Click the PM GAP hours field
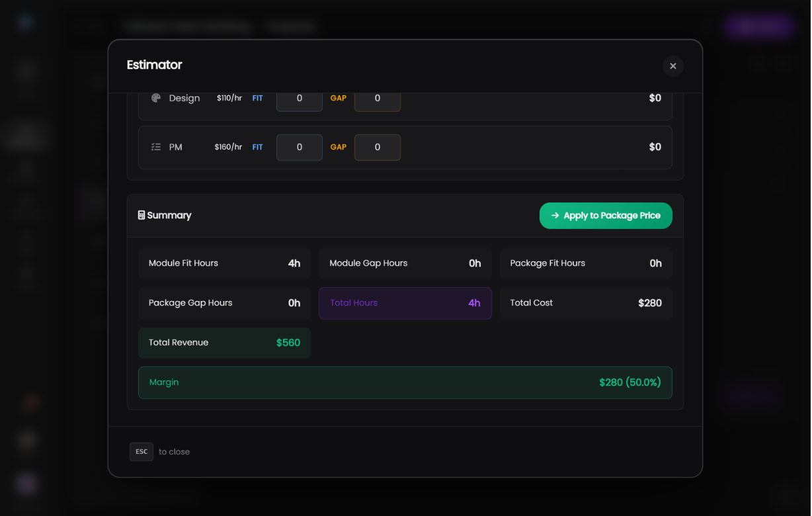 coord(377,147)
